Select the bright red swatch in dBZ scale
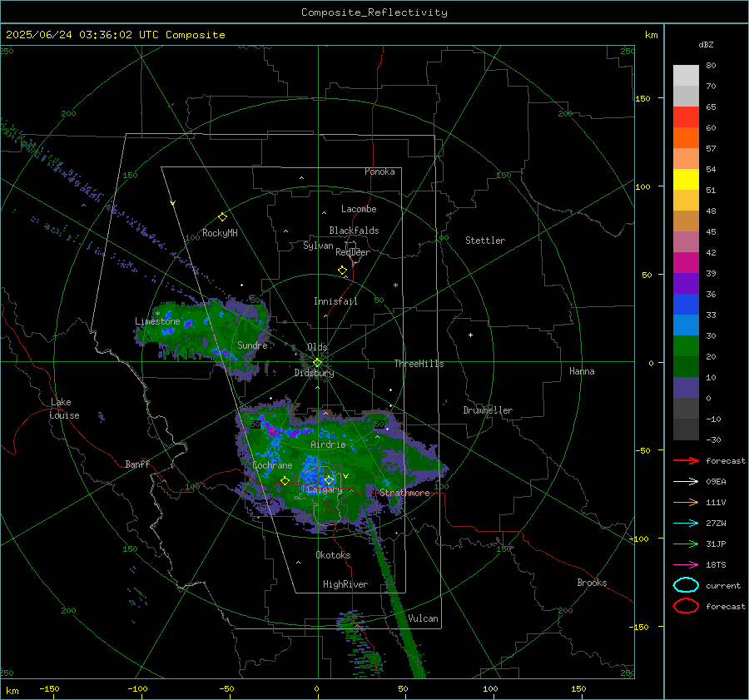 686,117
